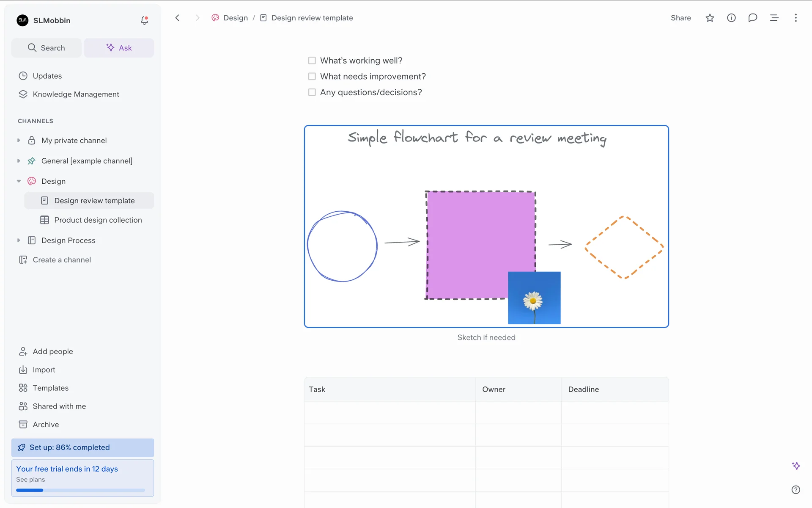Star this document as favorite
812x508 pixels.
pos(710,18)
